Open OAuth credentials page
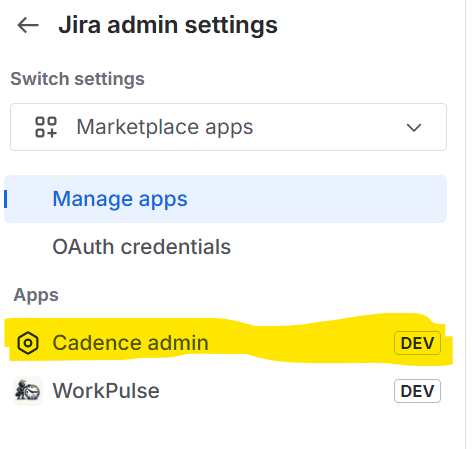Screen dimensions: 475x449 225,247
